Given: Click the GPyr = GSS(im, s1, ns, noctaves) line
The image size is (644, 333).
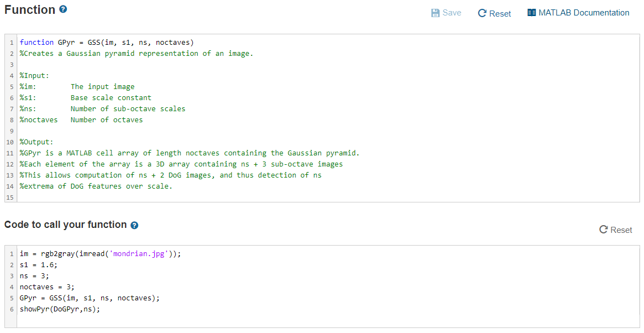Looking at the screenshot, I should tap(90, 298).
